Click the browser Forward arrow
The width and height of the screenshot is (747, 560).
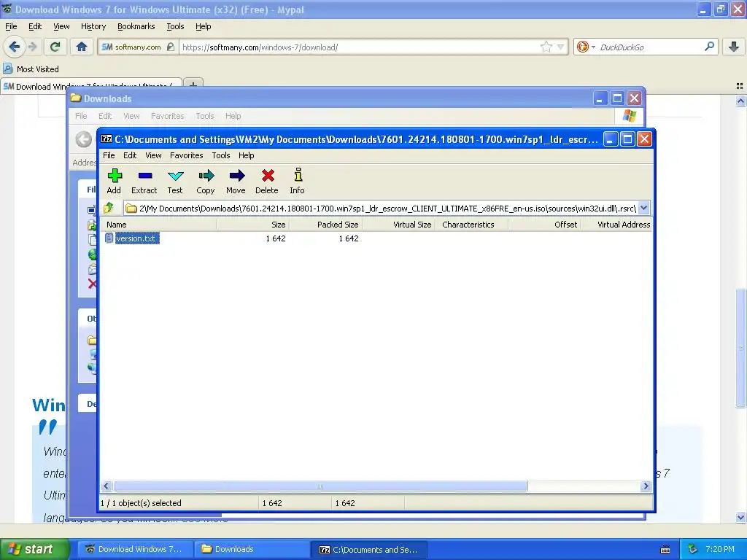tap(32, 47)
